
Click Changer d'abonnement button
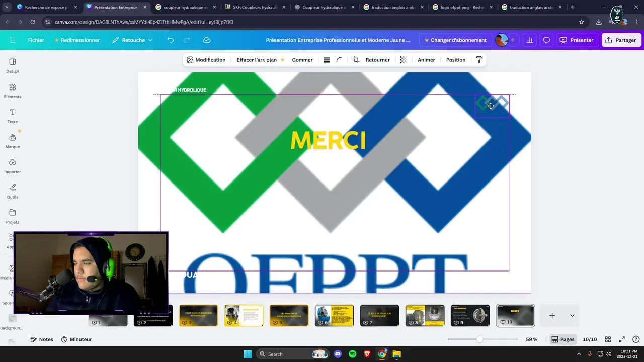pyautogui.click(x=455, y=40)
